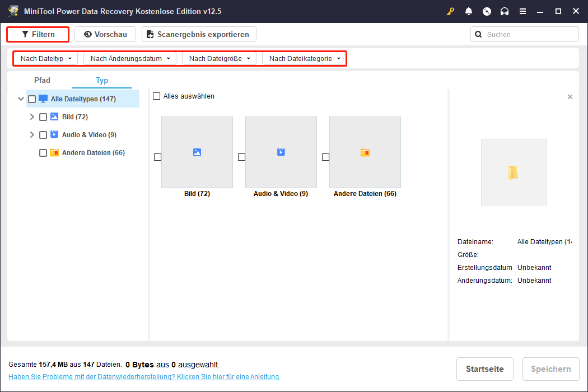The image size is (588, 392).
Task: Click the picture icon beside Bild in tree
Action: [54, 116]
